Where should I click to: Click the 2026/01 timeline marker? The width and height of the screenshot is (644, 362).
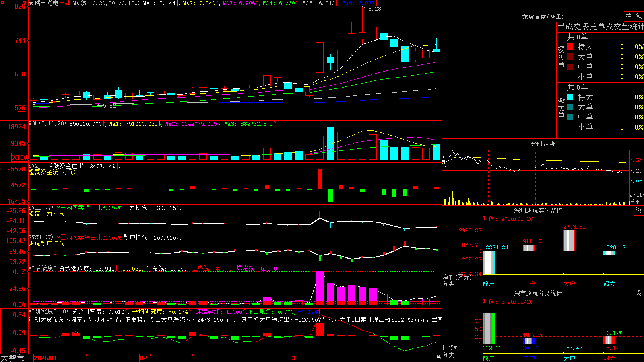[x=45, y=358]
